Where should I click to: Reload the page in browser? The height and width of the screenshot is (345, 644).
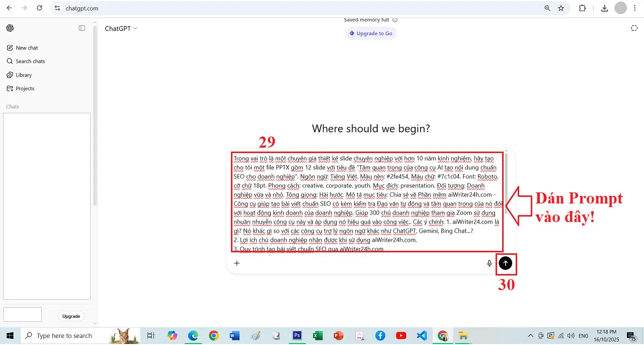coord(40,8)
